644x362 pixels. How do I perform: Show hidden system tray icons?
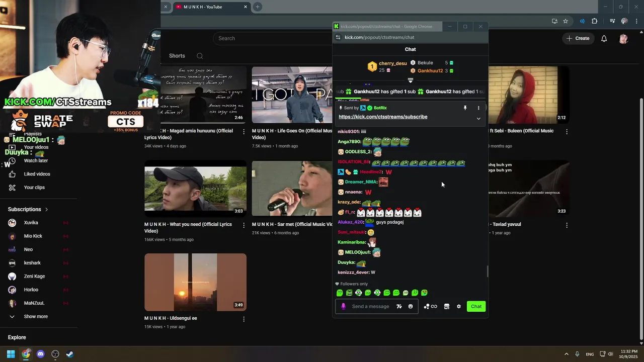point(566,354)
